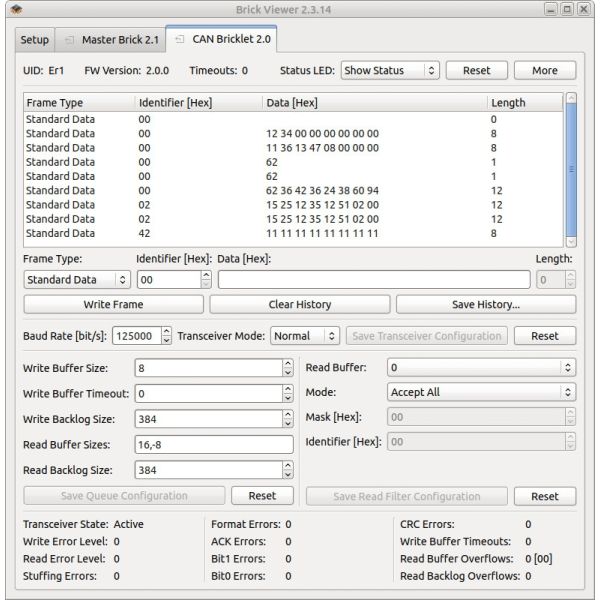Increase Write Backlog Size with up arrow

tap(288, 414)
